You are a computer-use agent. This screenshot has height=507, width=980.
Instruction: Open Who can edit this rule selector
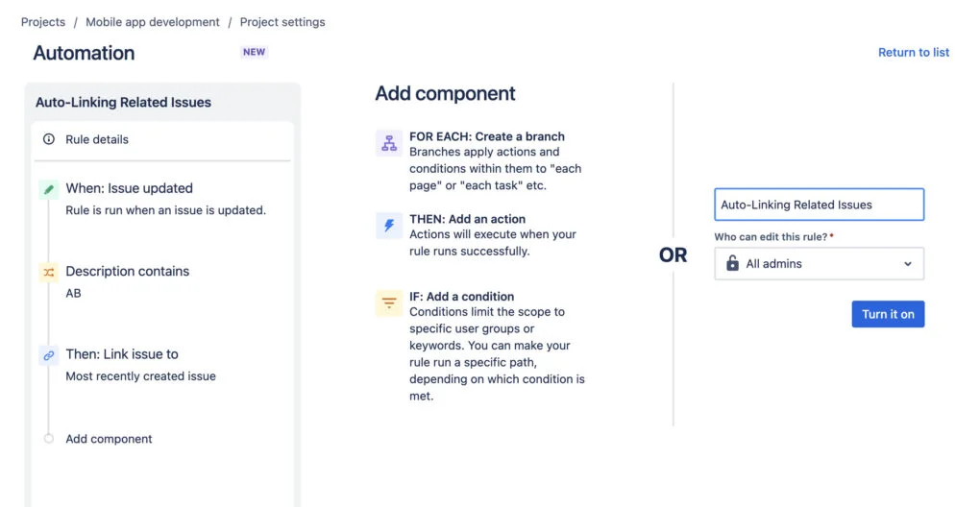[x=820, y=263]
